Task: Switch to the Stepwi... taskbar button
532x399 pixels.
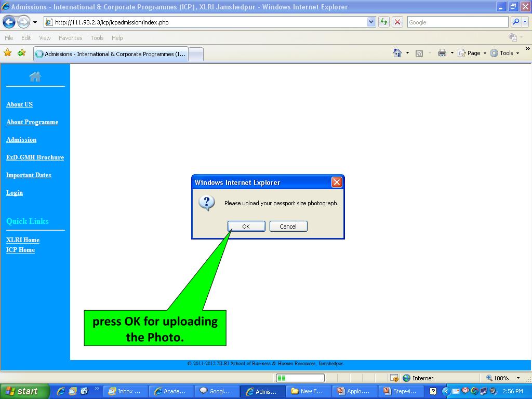Action: (x=401, y=391)
